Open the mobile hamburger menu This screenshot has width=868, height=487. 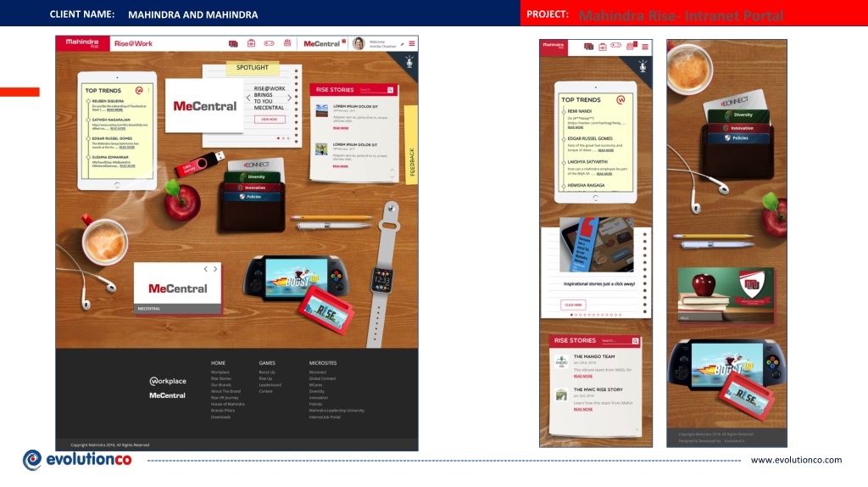(645, 48)
